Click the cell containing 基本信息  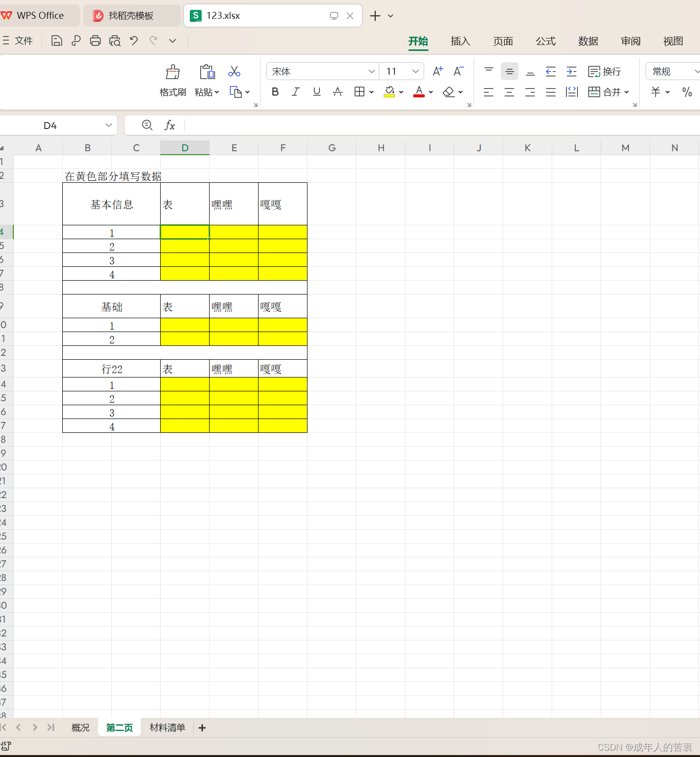click(112, 204)
